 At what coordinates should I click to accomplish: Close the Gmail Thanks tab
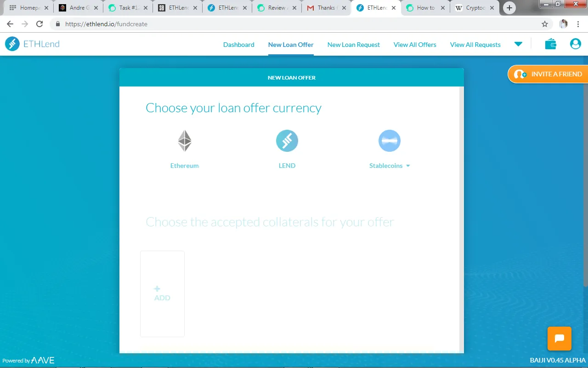tap(344, 8)
